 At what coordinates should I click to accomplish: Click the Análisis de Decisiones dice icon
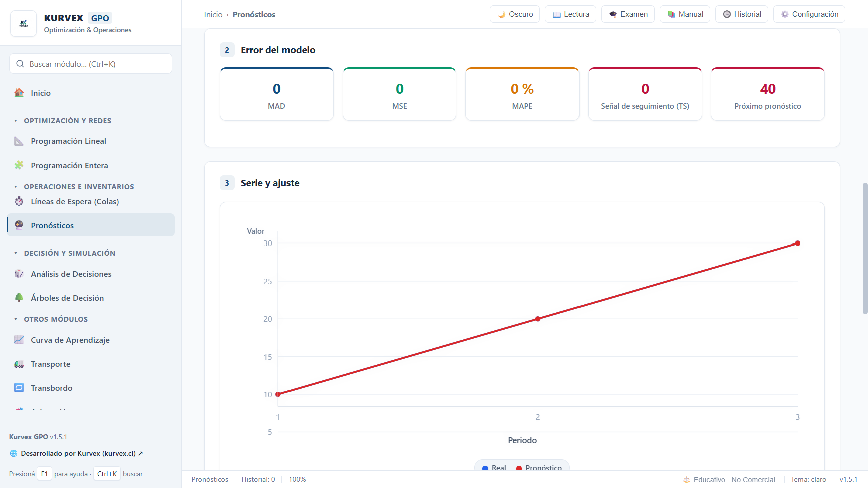19,274
